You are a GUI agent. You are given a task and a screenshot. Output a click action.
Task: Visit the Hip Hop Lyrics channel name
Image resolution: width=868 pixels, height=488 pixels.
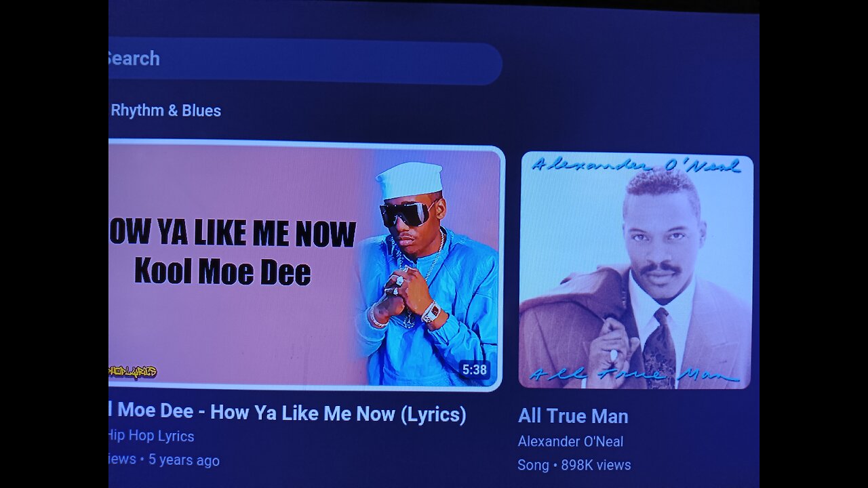(x=152, y=436)
